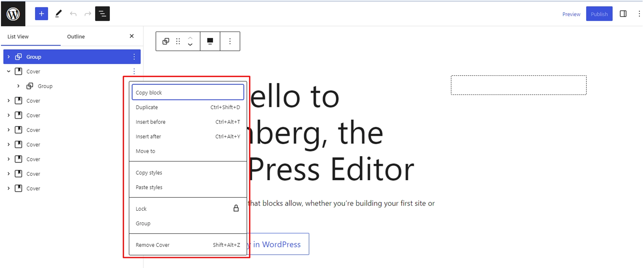Screen dimensions: 644x268
Task: Click the Cover icon of second Cover row
Action: [19, 101]
